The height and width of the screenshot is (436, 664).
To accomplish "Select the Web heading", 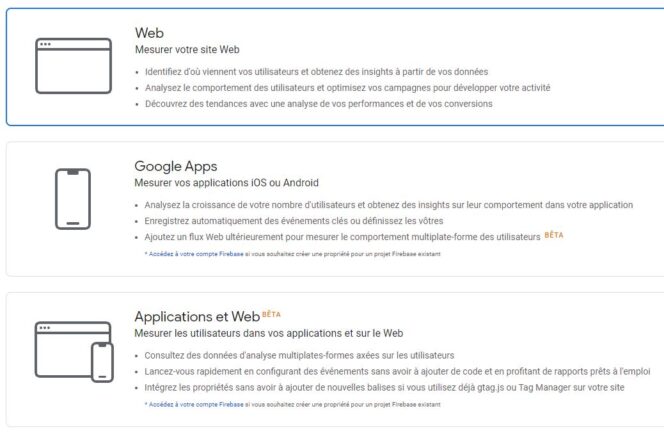I will [x=149, y=33].
